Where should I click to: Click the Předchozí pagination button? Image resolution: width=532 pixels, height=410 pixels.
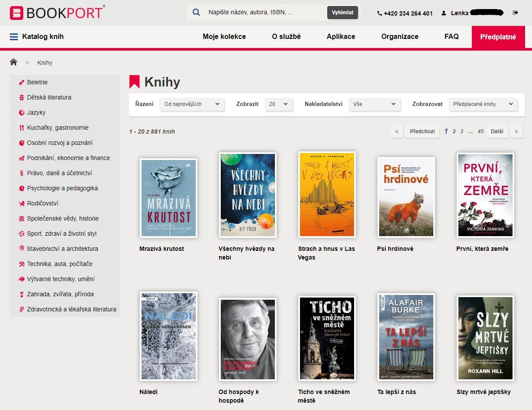pos(422,131)
